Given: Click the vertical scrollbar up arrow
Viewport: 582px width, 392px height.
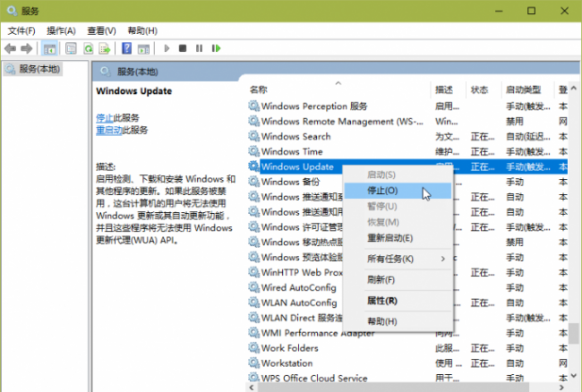Looking at the screenshot, I should (x=574, y=89).
